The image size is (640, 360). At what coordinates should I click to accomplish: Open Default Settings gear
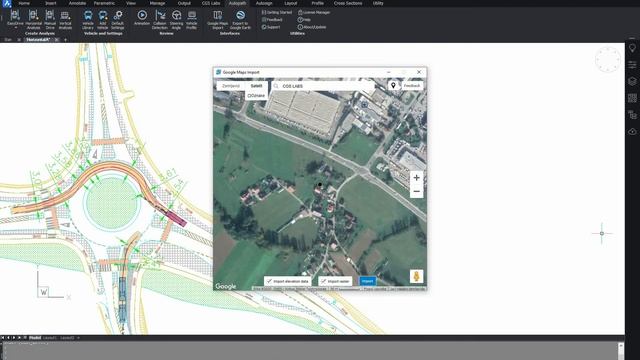tap(118, 19)
